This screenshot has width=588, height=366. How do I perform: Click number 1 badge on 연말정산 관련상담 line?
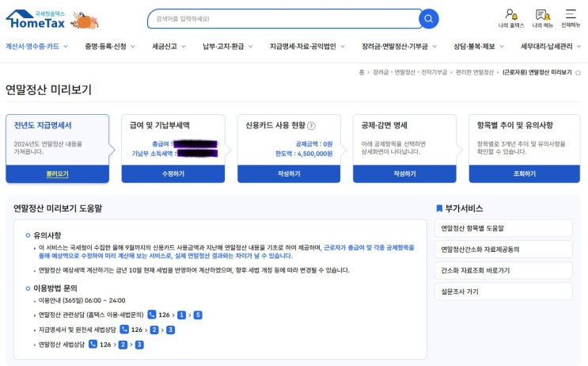pos(181,315)
